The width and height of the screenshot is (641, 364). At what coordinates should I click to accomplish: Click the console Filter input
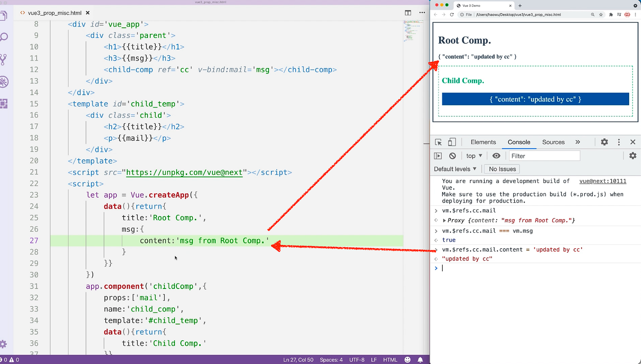coord(544,156)
